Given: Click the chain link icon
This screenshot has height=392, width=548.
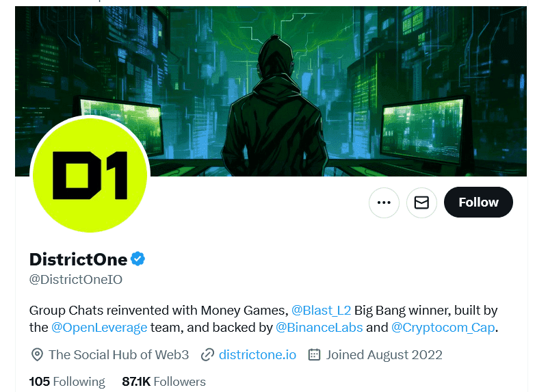Looking at the screenshot, I should pos(207,354).
